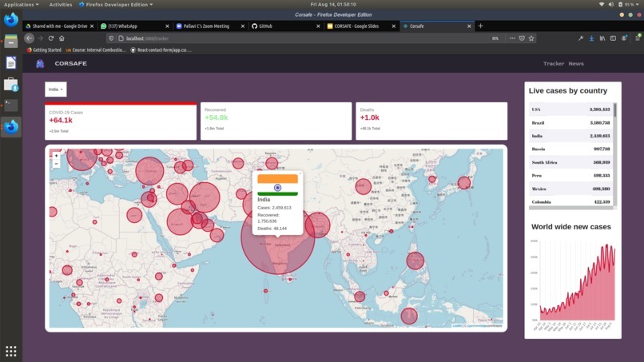Zoom out on the Leaflet map
This screenshot has height=362, width=644.
tap(56, 164)
